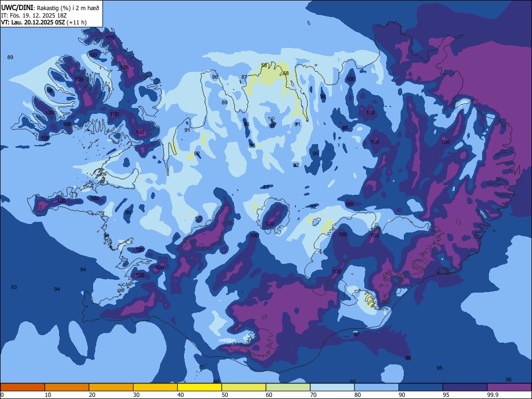
Task: Select the light blue 80–90 legend swatch
Action: pyautogui.click(x=377, y=387)
